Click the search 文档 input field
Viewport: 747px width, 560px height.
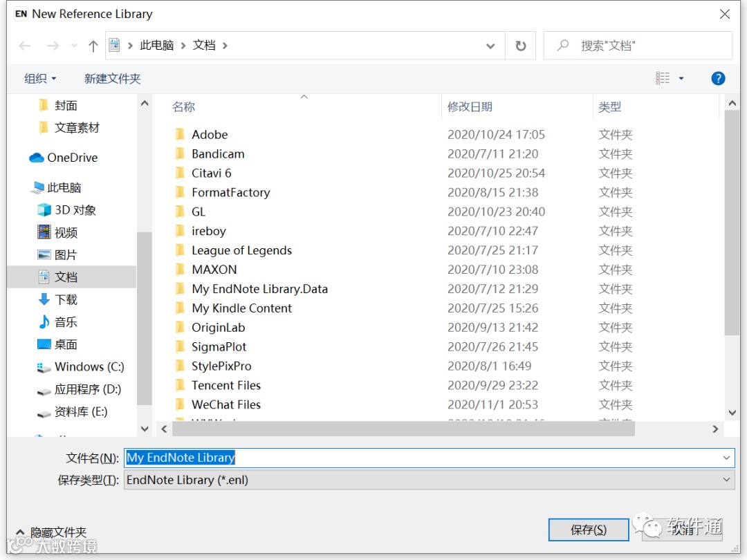tap(638, 46)
